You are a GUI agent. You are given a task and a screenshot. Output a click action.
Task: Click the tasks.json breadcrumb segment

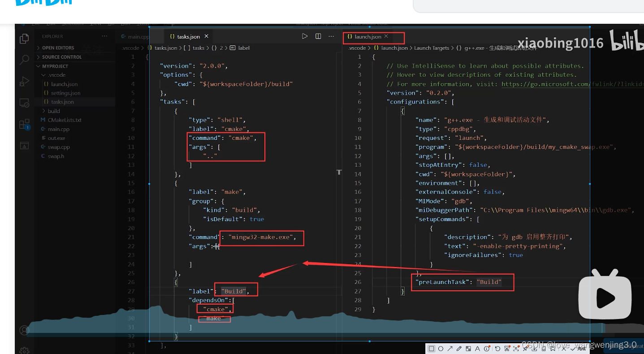tap(166, 48)
